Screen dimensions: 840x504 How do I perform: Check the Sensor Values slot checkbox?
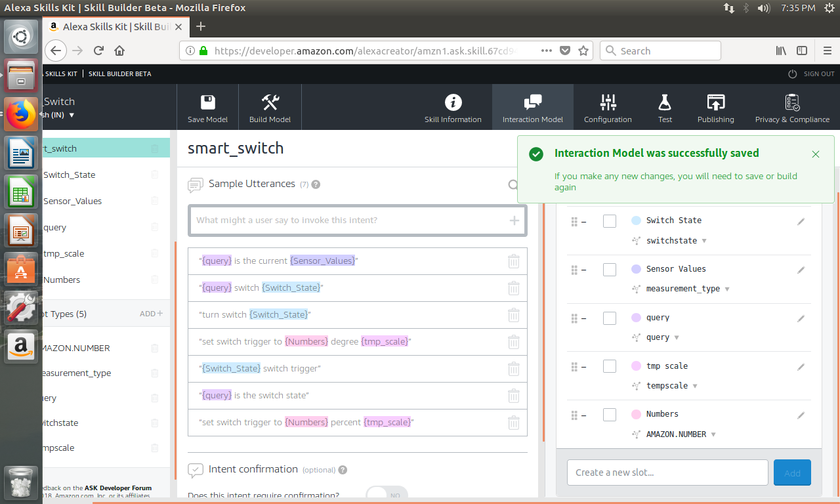[x=610, y=270]
